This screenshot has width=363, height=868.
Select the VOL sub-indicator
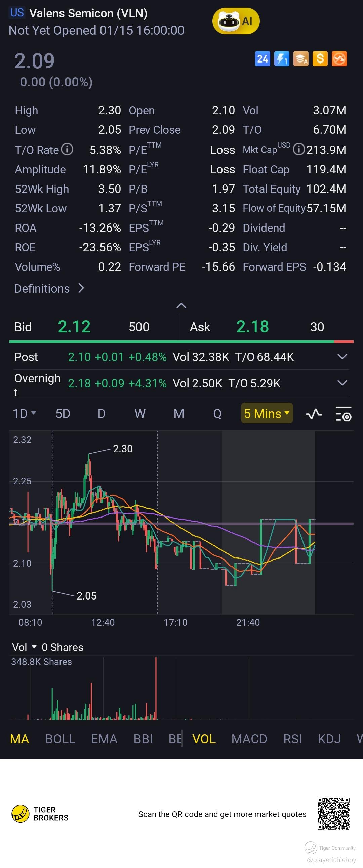204,739
